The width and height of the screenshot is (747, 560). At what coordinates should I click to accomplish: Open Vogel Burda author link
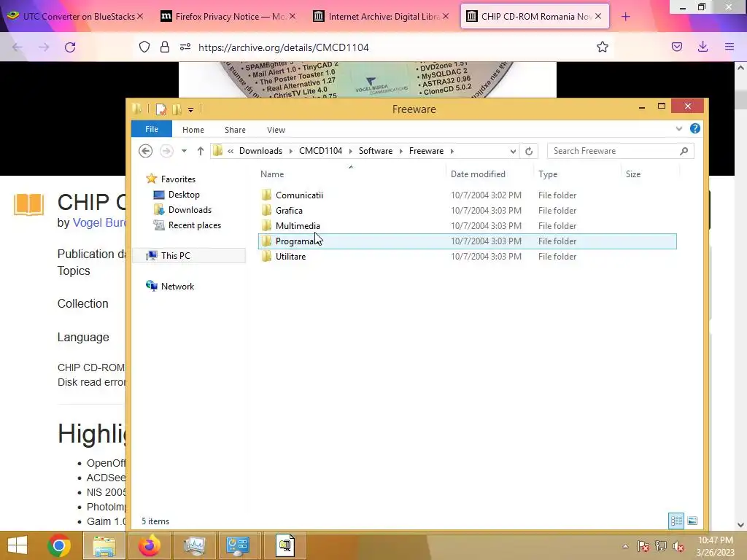coord(99,222)
